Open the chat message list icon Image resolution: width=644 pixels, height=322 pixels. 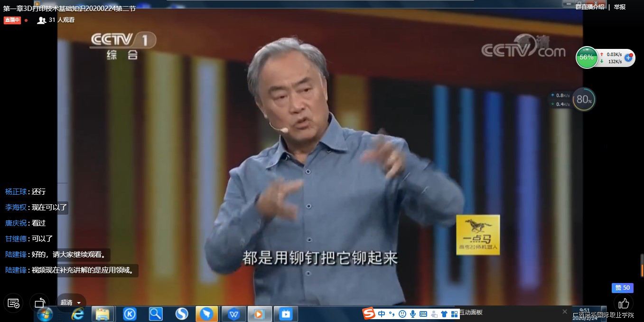tap(14, 303)
